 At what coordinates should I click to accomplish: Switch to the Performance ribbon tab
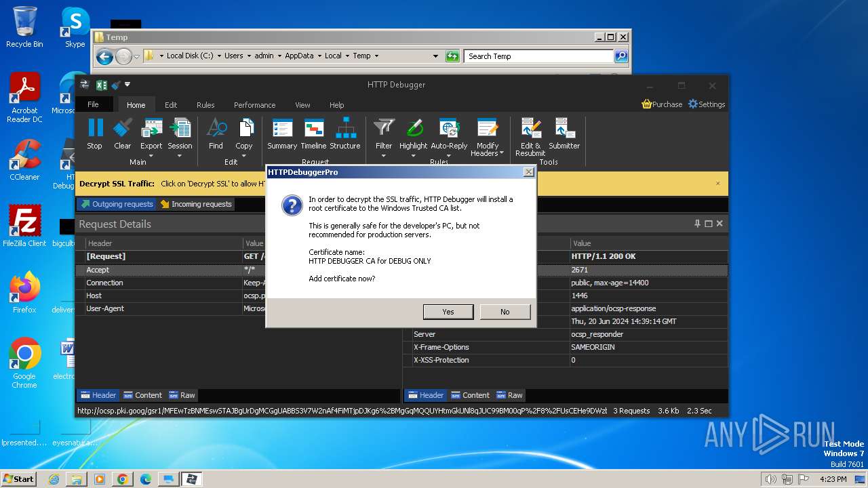[x=255, y=105]
